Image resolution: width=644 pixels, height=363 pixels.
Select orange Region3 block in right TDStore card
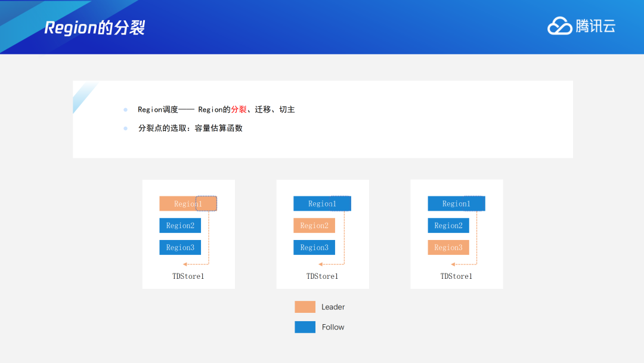tap(448, 248)
